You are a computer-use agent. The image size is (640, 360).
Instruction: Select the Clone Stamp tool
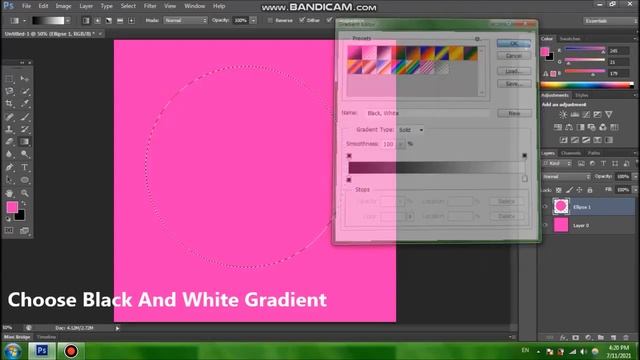[x=9, y=129]
